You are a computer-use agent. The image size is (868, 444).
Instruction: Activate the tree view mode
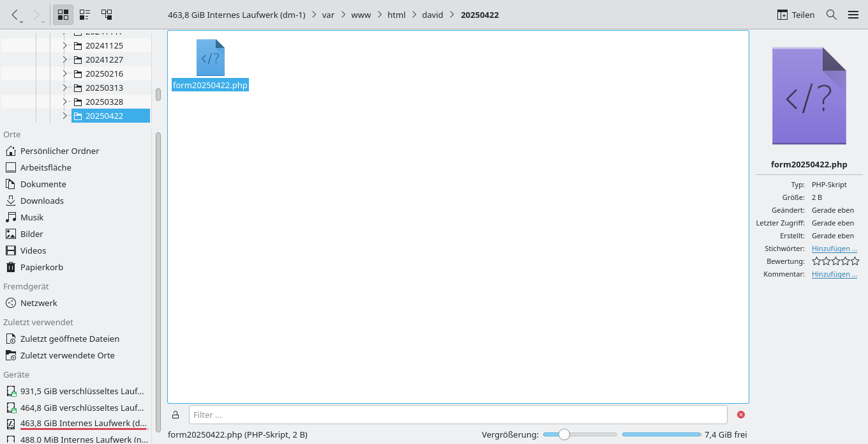(107, 14)
